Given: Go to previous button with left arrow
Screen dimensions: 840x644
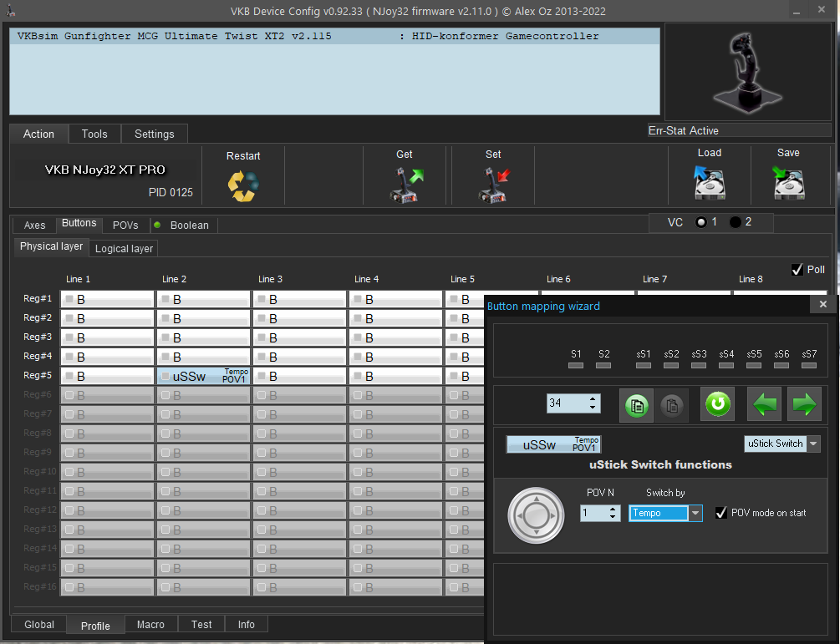Looking at the screenshot, I should [x=764, y=405].
